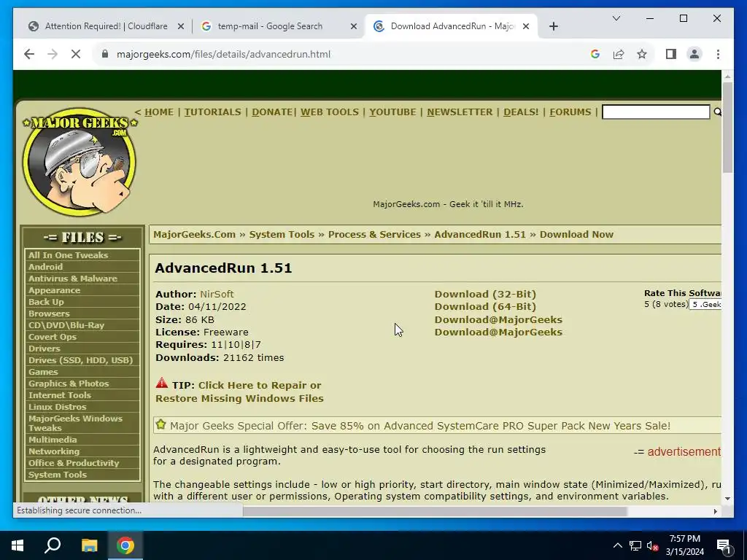Open the rating dropdown showing 5 .Geek

[x=705, y=304]
